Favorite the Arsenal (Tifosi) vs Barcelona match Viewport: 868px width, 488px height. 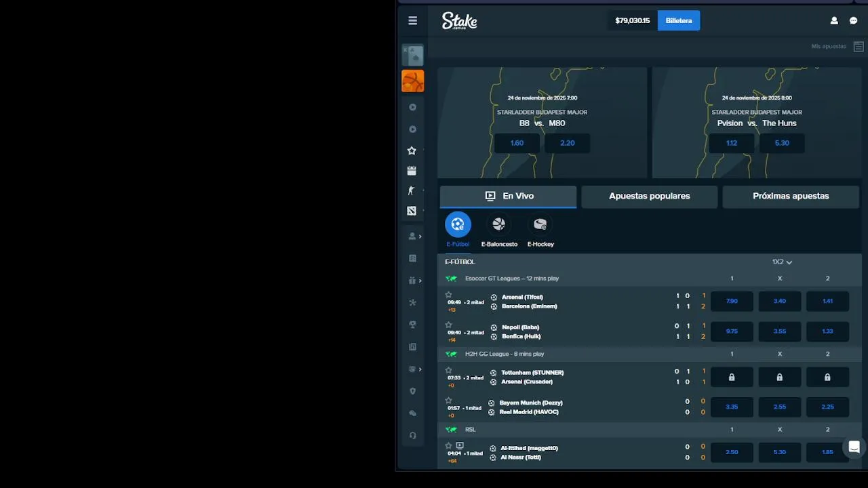[x=448, y=295]
